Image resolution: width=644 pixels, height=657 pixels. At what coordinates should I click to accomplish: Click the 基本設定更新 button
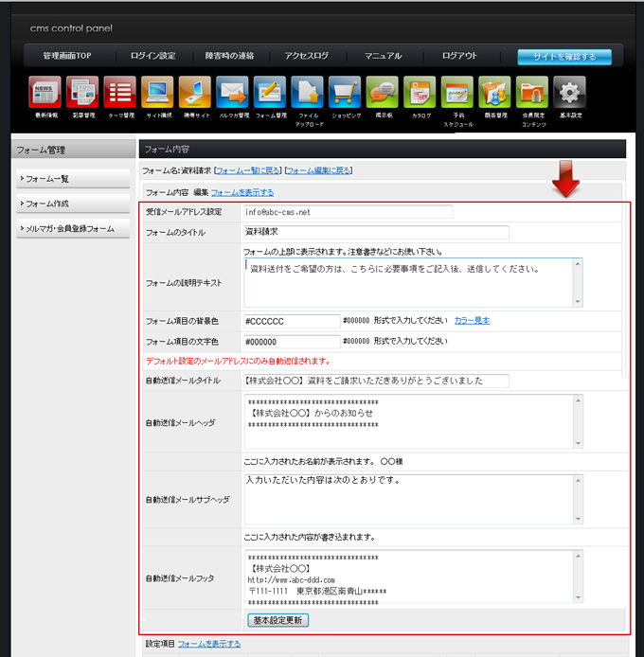click(277, 620)
